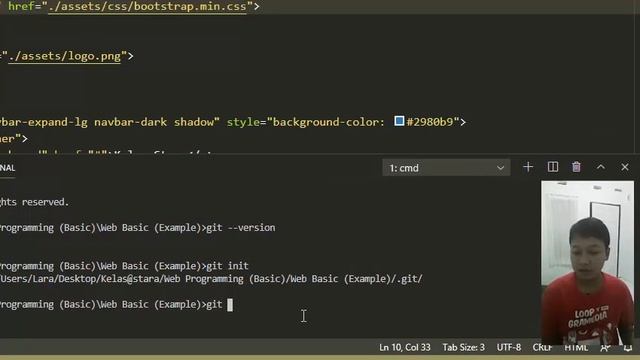Image resolution: width=640 pixels, height=360 pixels.
Task: Place cursor in terminal after 'git' prompt
Action: pos(230,305)
